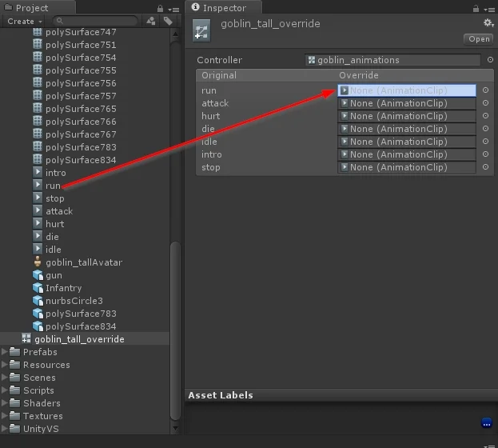Select the goblin_tallAvatar avatar icon
This screenshot has width=498, height=448.
[x=38, y=262]
